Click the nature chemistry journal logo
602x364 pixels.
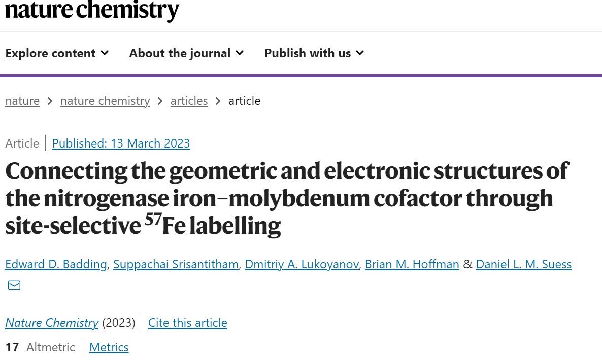pyautogui.click(x=92, y=10)
